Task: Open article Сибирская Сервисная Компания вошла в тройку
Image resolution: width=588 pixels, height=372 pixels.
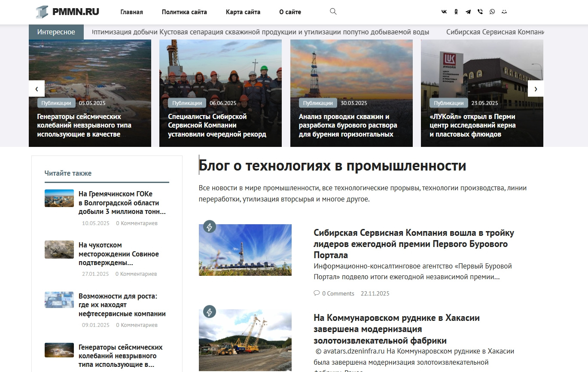Action: click(414, 244)
